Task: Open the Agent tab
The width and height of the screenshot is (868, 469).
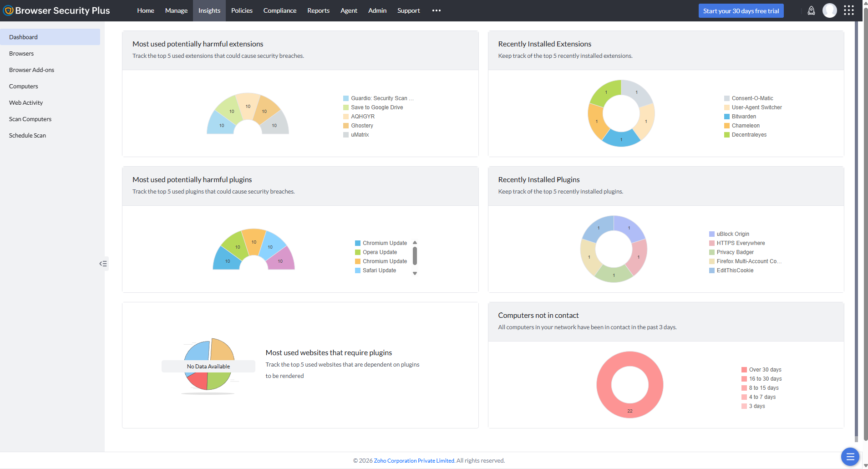Action: click(x=349, y=10)
